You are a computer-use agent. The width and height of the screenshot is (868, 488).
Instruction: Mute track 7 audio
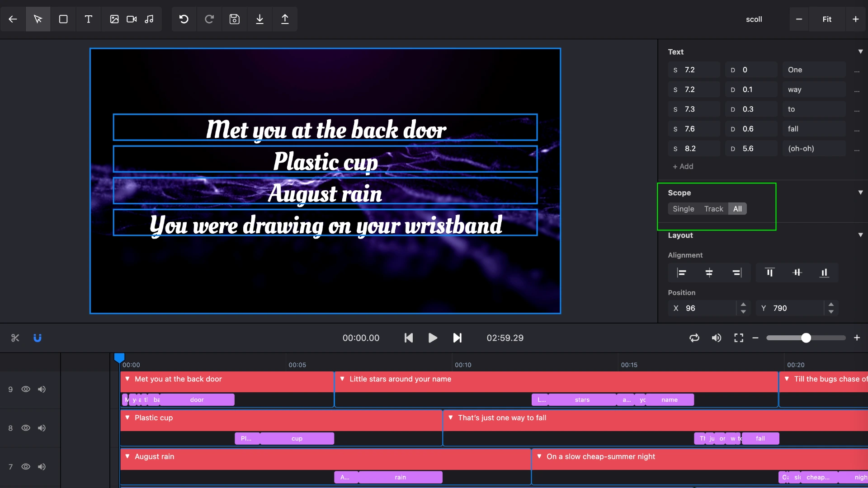pos(42,467)
